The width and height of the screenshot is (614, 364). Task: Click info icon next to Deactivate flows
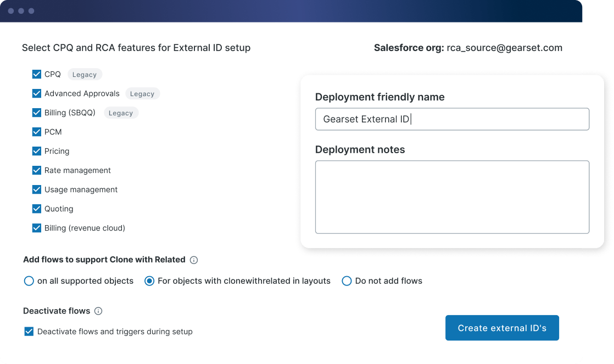tap(98, 311)
